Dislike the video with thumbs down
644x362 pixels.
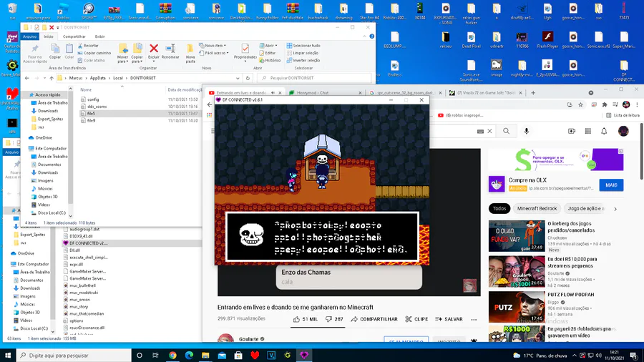(x=328, y=319)
